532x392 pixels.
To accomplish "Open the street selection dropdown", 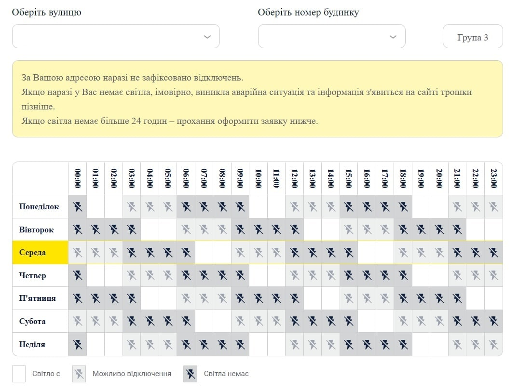I will pyautogui.click(x=116, y=37).
